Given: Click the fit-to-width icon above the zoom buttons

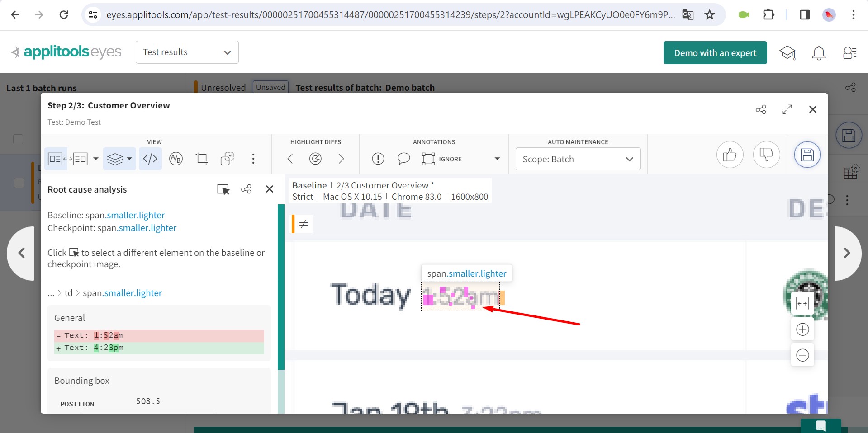Looking at the screenshot, I should point(802,304).
